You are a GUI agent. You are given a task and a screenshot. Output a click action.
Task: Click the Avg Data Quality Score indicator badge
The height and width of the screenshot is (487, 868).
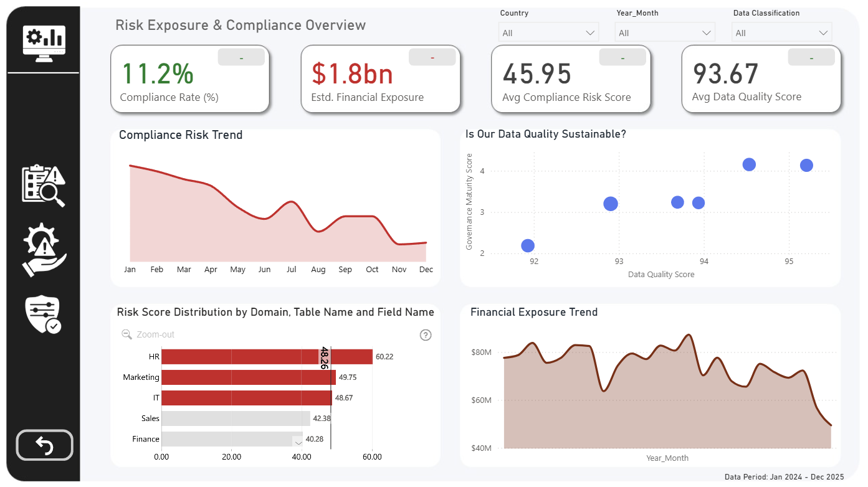pyautogui.click(x=811, y=58)
